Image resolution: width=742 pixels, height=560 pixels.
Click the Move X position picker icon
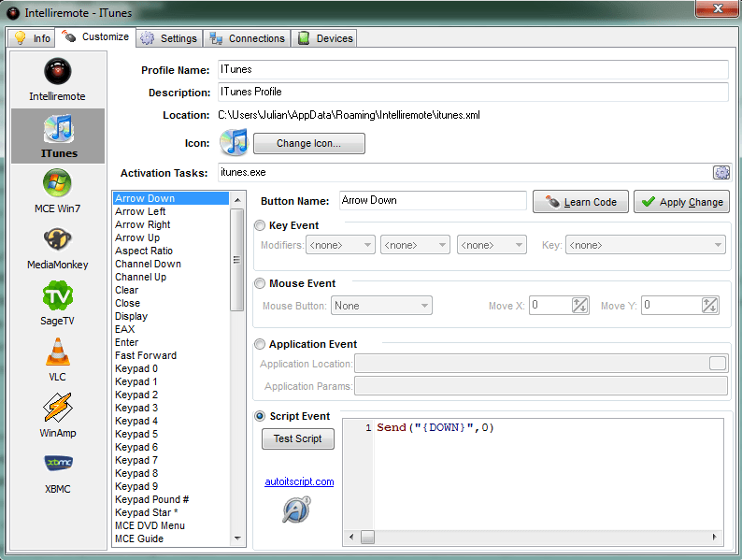click(x=579, y=306)
